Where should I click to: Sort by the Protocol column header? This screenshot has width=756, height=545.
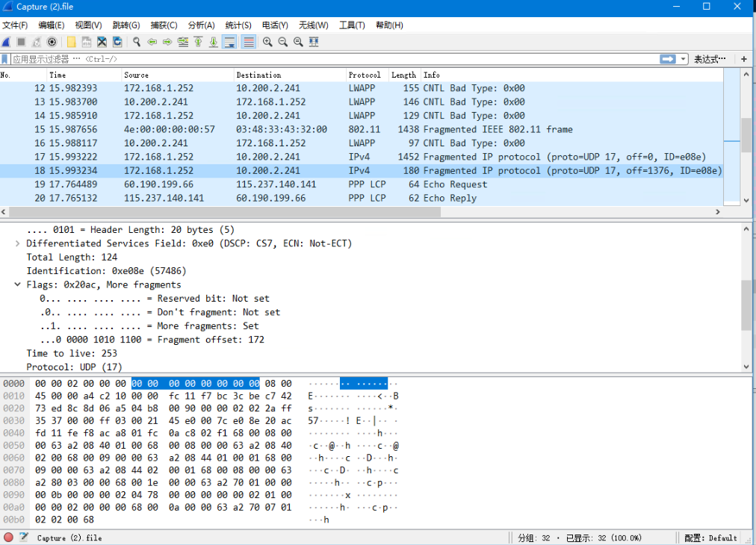(368, 75)
